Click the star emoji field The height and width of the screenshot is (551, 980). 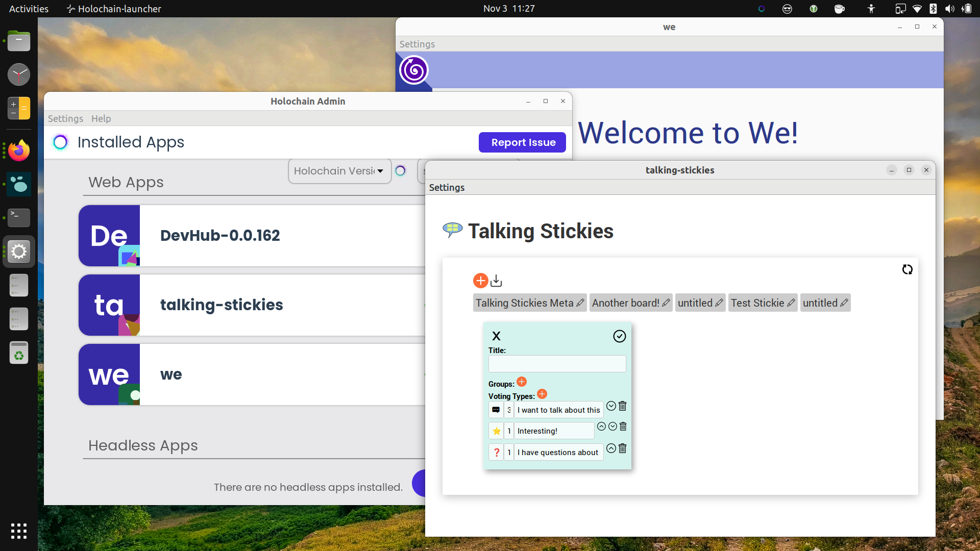coord(496,431)
